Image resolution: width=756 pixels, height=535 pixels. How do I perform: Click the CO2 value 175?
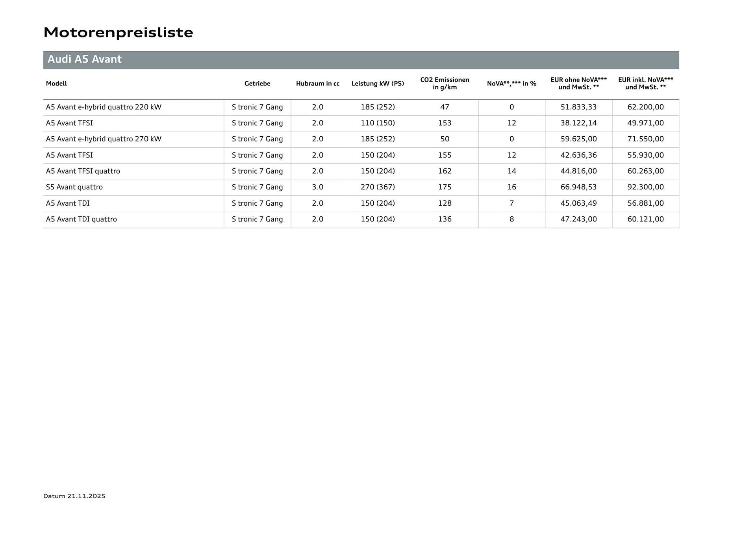coord(445,187)
